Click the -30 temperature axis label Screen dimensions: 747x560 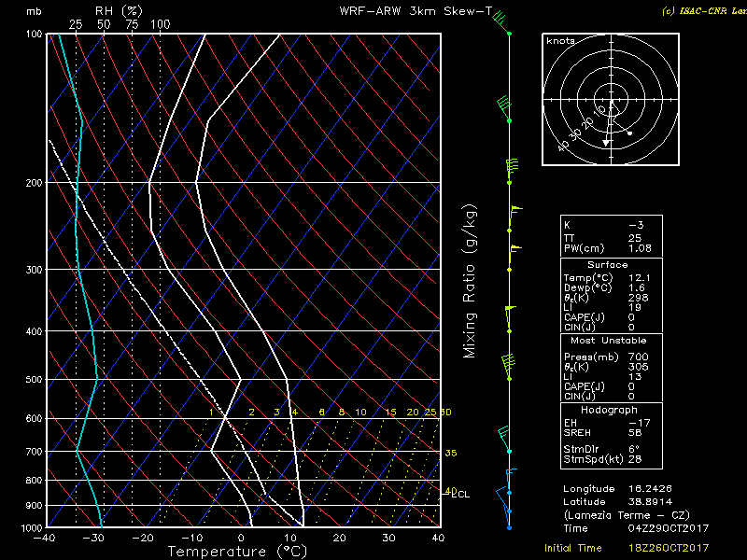(92, 539)
